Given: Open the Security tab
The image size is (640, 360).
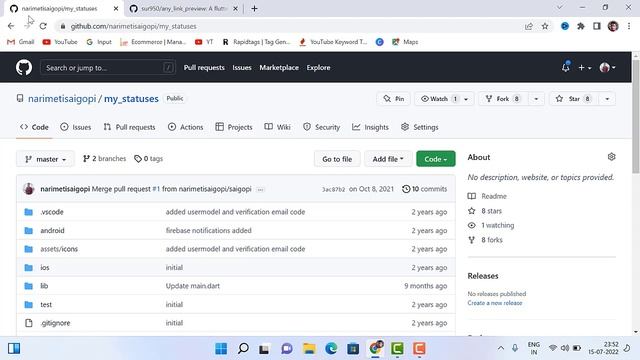Looking at the screenshot, I should 321,127.
